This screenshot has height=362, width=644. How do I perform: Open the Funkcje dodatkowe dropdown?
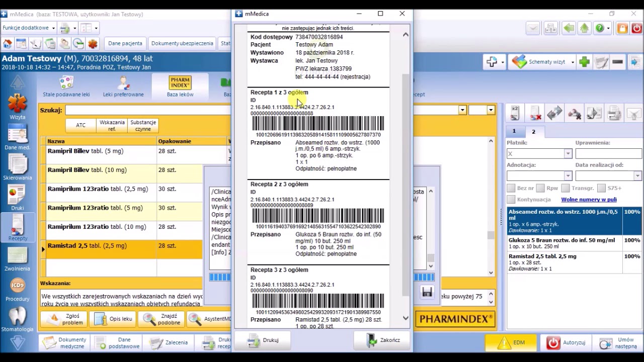point(28,28)
